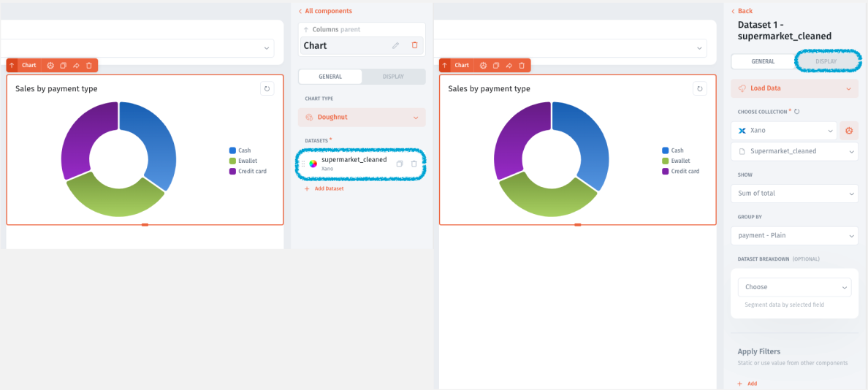The height and width of the screenshot is (390, 868).
Task: Click the drag handle on supermarket_cleaned dataset
Action: 303,164
